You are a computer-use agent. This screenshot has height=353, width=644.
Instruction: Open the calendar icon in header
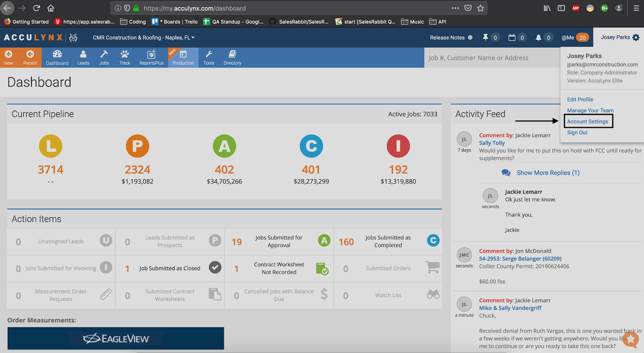point(512,37)
